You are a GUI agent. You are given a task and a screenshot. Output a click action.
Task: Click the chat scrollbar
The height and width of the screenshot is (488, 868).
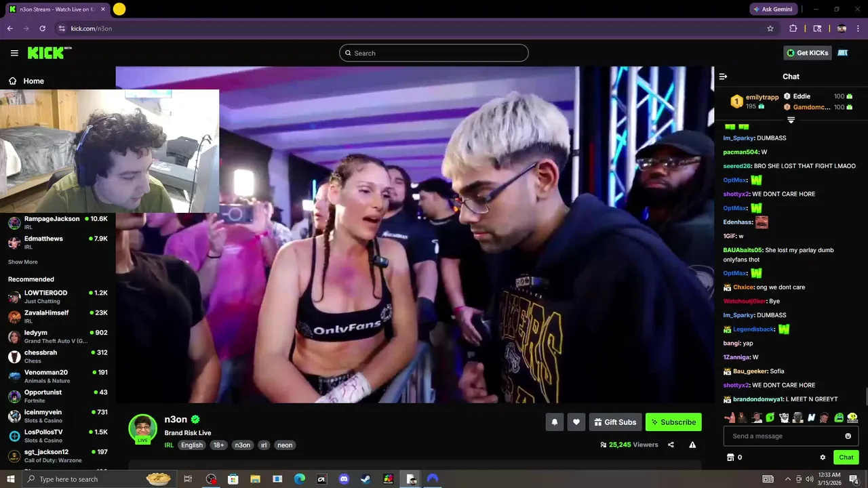coord(865,396)
